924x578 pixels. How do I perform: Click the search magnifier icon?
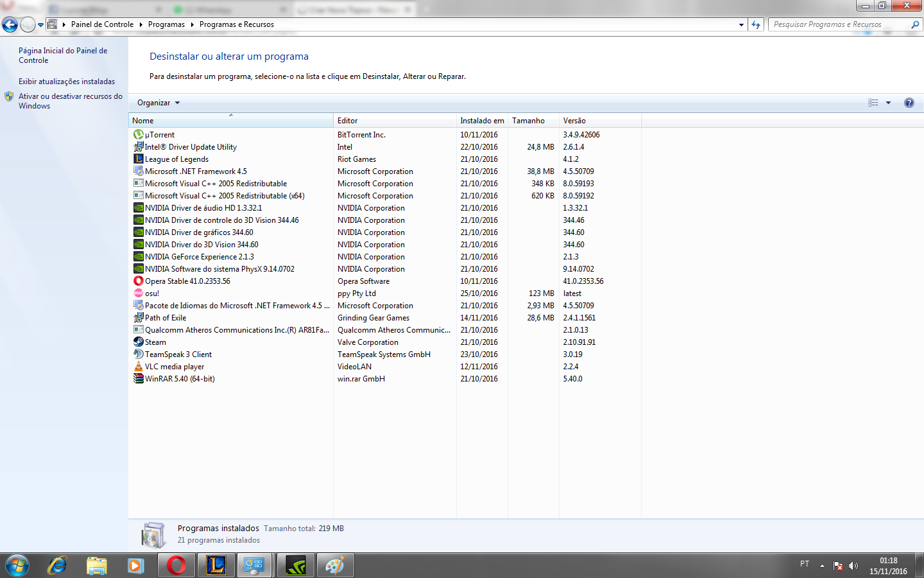point(915,24)
